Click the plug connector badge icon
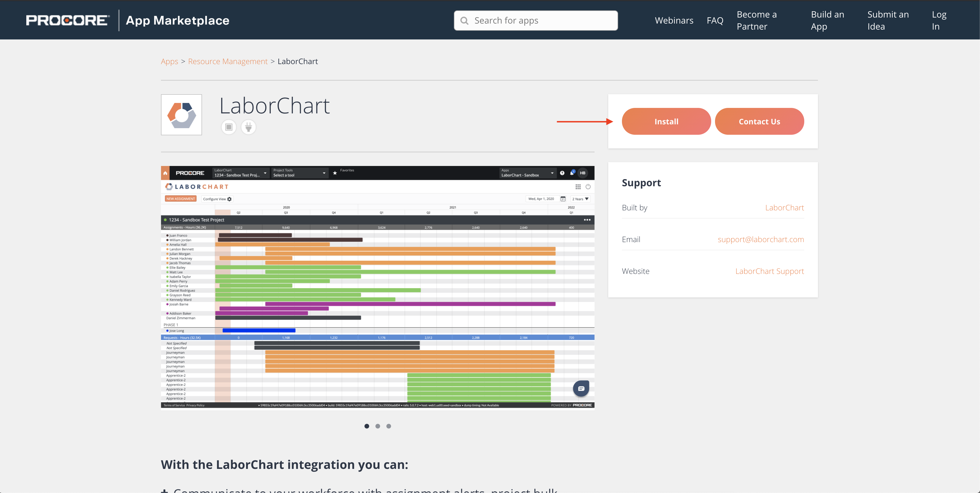The width and height of the screenshot is (980, 493). [249, 127]
